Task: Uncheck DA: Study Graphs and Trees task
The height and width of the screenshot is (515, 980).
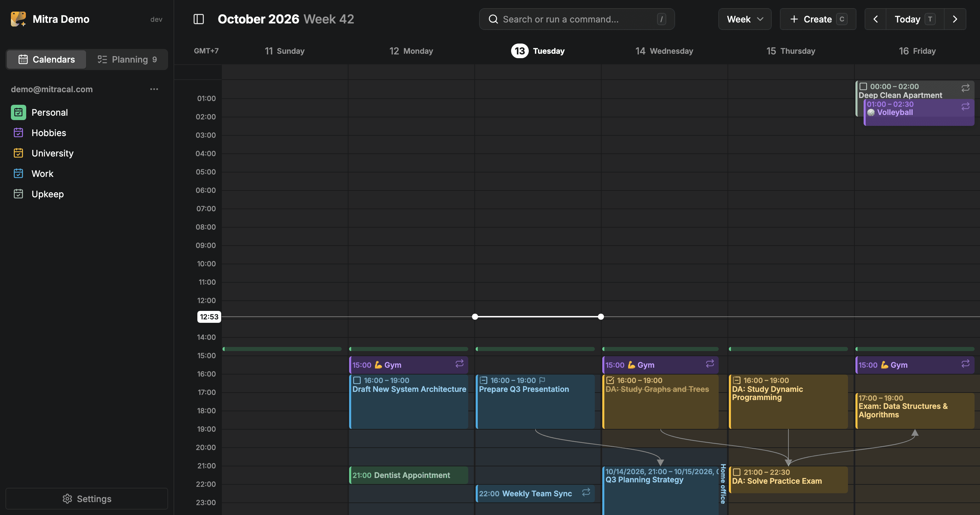Action: [x=610, y=380]
